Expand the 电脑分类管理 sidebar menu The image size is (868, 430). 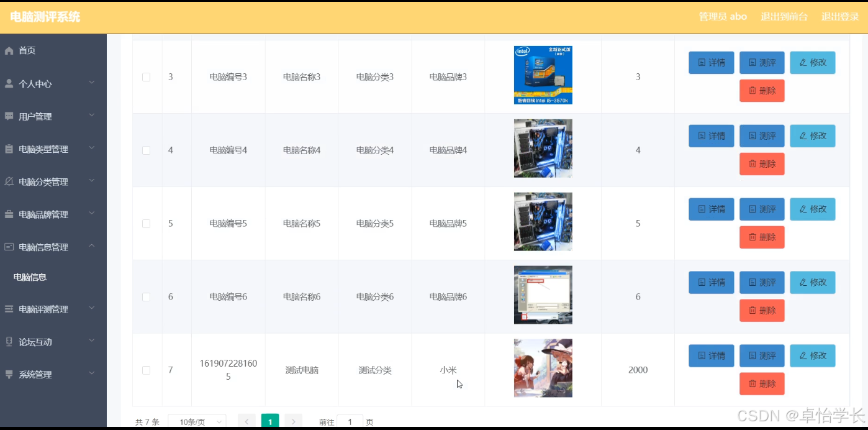click(x=92, y=181)
